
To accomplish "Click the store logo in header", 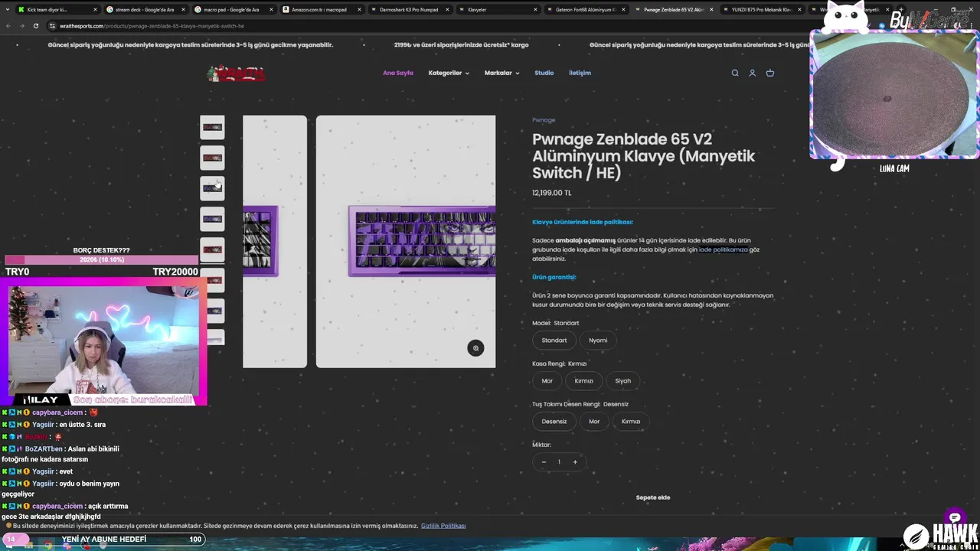I will (236, 73).
